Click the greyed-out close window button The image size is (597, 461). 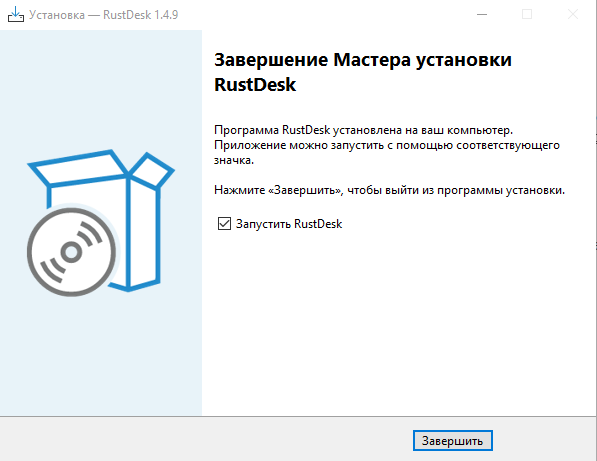pos(573,14)
